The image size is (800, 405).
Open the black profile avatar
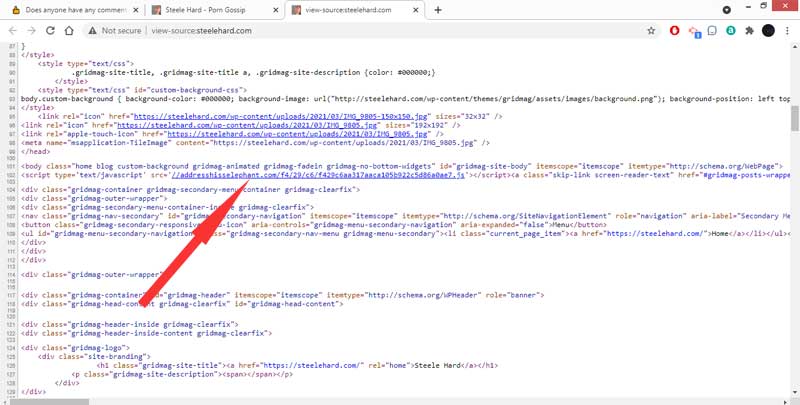(x=768, y=31)
